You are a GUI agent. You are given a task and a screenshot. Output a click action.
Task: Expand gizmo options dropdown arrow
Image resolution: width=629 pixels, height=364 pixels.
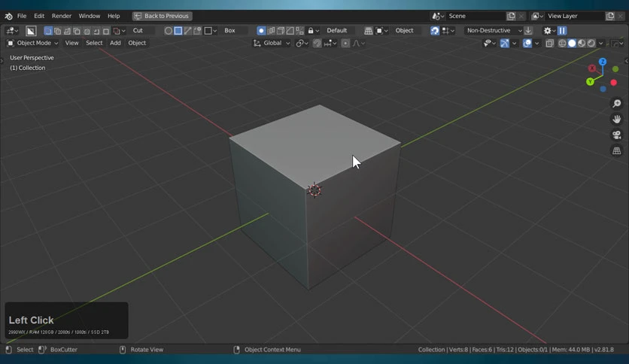(x=515, y=44)
